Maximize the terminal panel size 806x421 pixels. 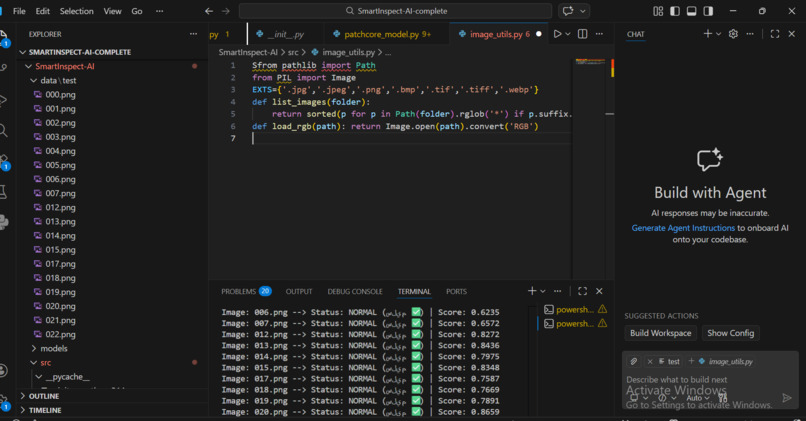(582, 291)
